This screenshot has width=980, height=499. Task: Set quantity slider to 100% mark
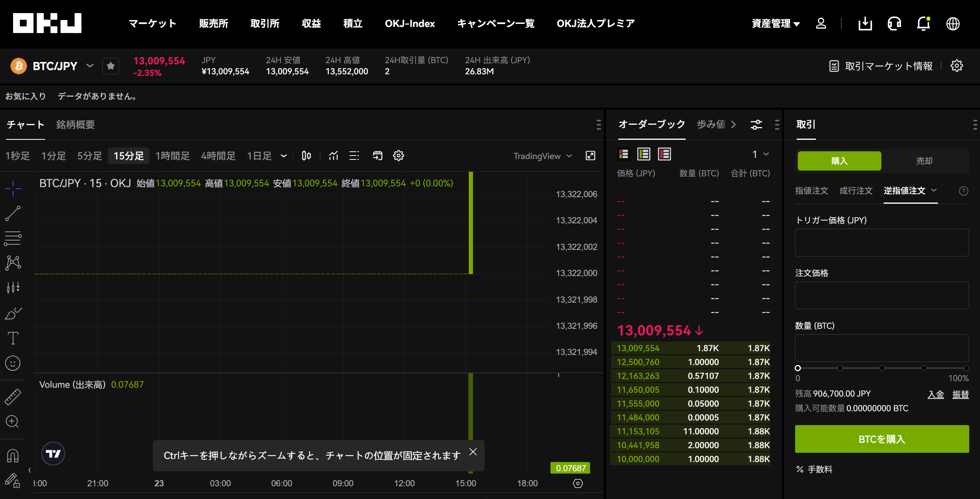[966, 368]
